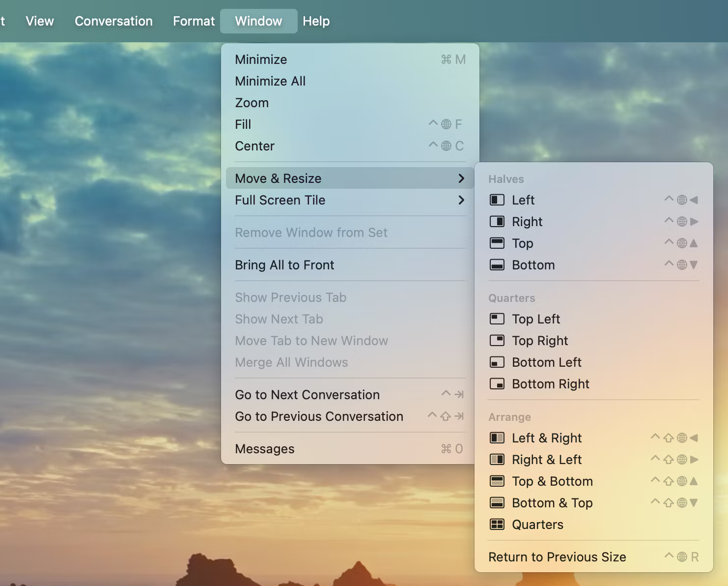Expand the Full Screen Tile submenu arrow
This screenshot has height=586, width=728.
pos(461,200)
